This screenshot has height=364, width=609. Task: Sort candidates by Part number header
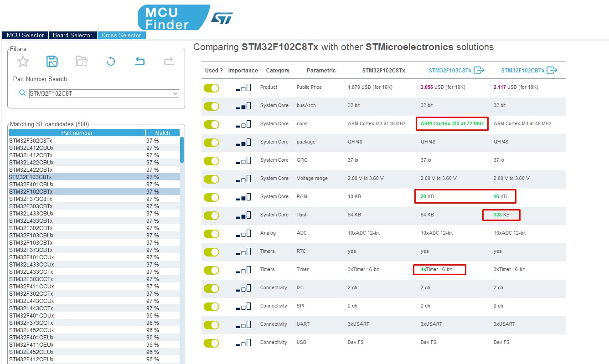(77, 133)
